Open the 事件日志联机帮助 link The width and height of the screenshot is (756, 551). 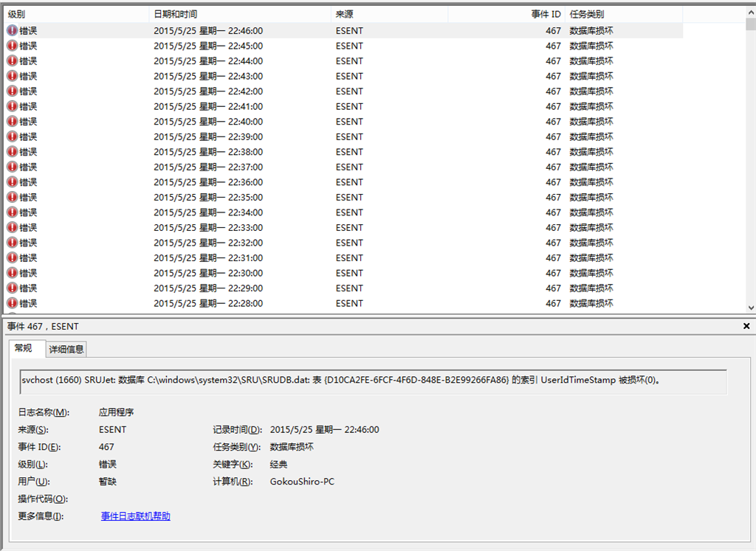135,516
